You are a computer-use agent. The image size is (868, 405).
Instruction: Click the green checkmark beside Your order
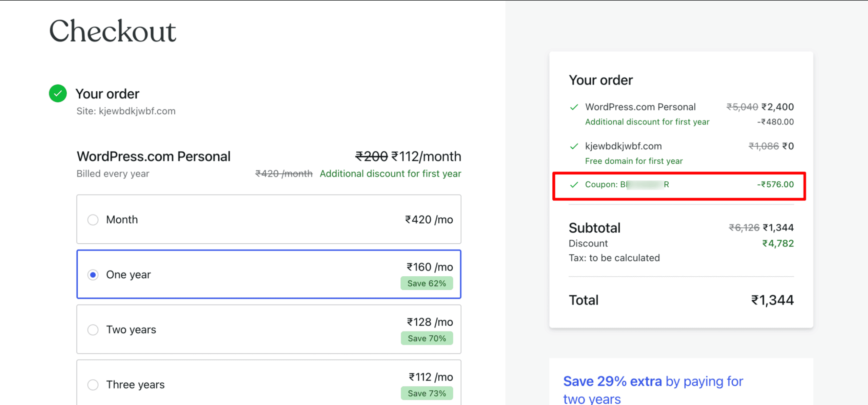point(58,93)
